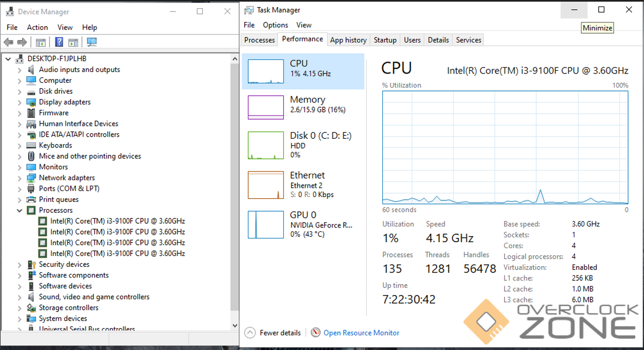Collapse the DESKTOP-F1JPLHB root node
Viewport: 644px width, 350px height.
pyautogui.click(x=8, y=59)
